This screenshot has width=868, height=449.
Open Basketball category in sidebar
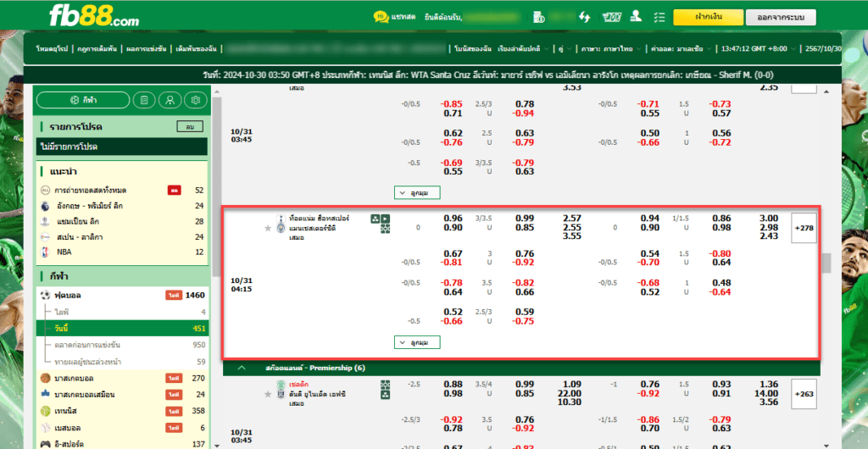tap(122, 378)
